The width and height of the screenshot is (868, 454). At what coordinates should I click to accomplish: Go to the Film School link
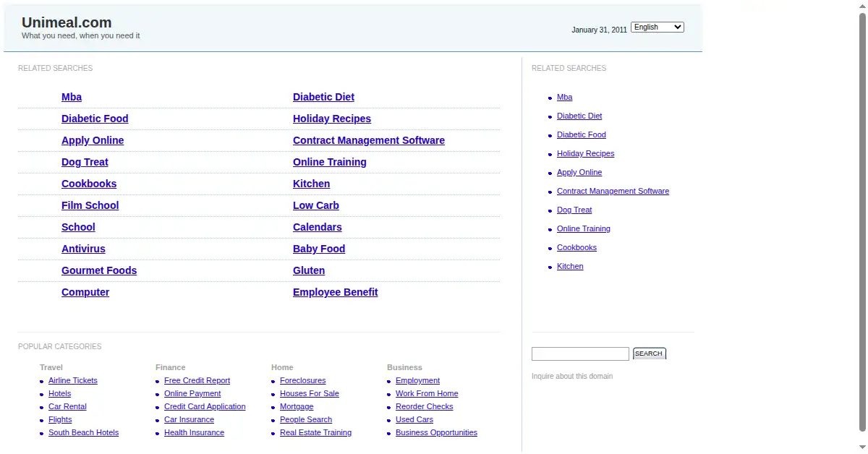(90, 205)
